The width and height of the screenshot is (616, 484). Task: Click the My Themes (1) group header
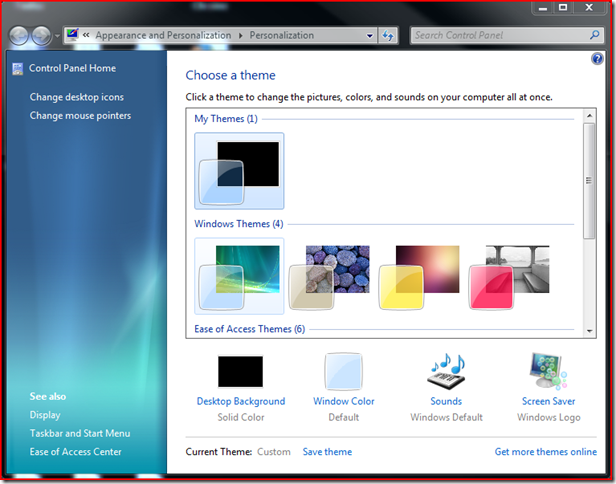coord(226,119)
